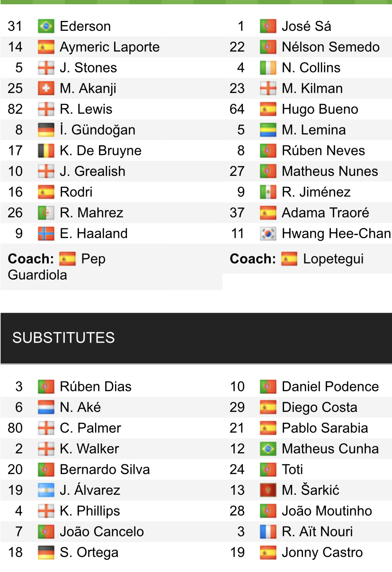Select player Rúben Neves
Screen dimensions: 392x572
tap(323, 151)
